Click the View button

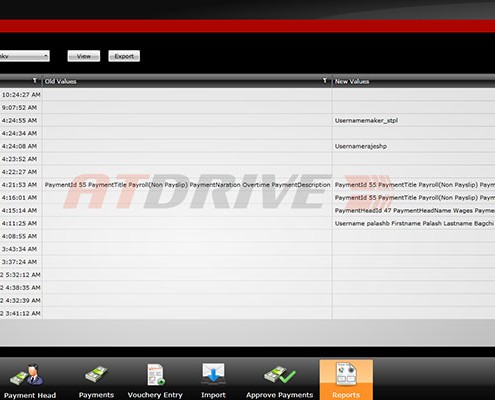click(84, 56)
